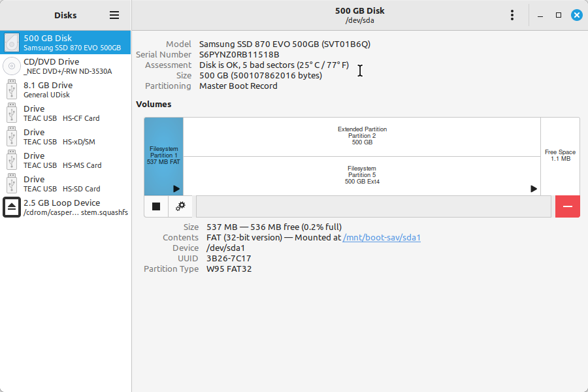Viewport: 588px width, 392px height.
Task: Open the /mnt/boot-sav/sda1 mount point link
Action: (382, 238)
